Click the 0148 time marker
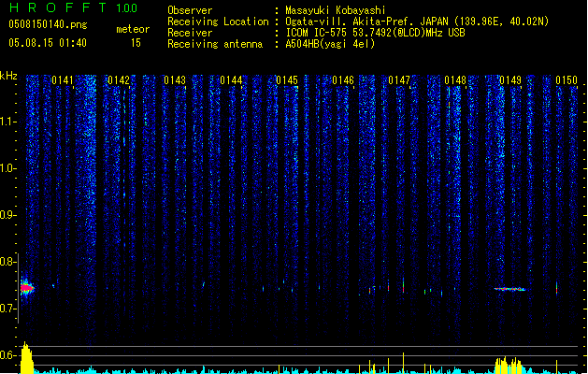This screenshot has width=588, height=374. pos(455,80)
